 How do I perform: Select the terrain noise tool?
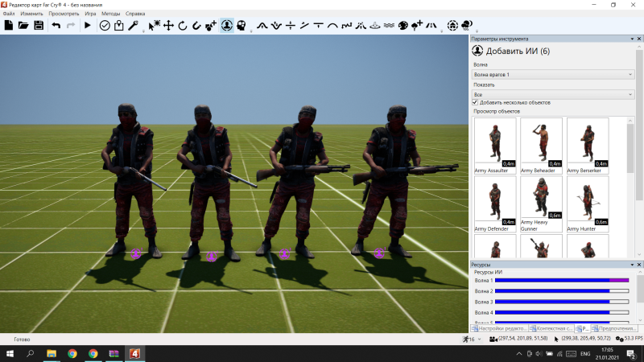347,26
